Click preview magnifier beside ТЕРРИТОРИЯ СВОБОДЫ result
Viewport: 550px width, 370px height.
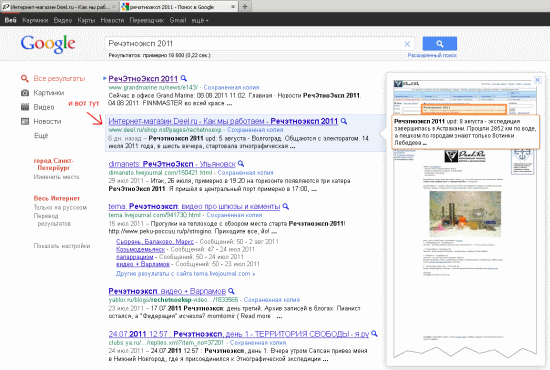click(x=374, y=334)
